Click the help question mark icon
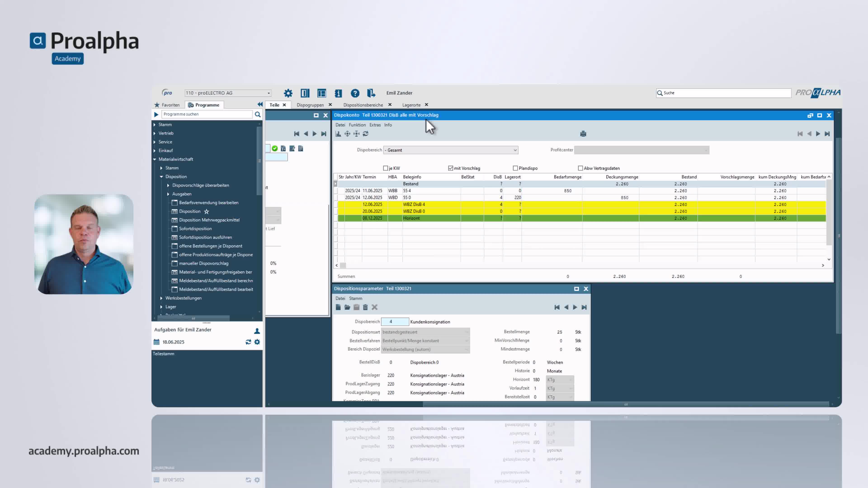This screenshot has height=488, width=868. pos(355,93)
